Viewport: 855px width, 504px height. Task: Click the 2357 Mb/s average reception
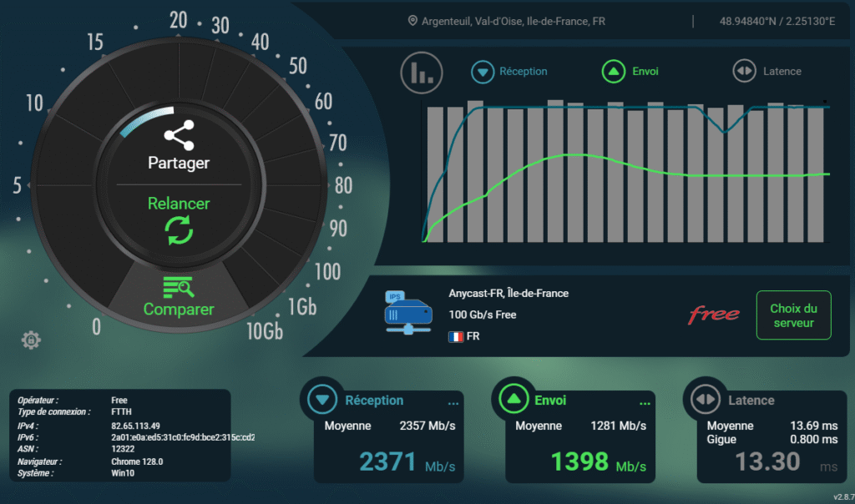(x=427, y=426)
